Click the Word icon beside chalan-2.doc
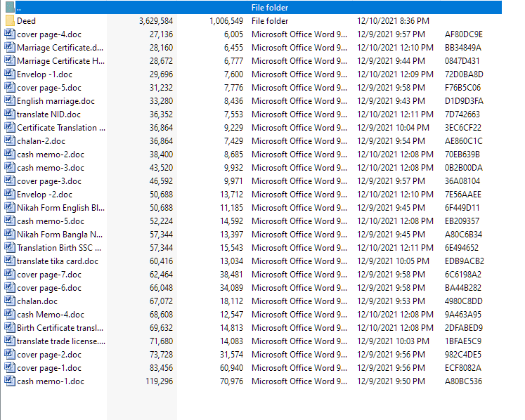The width and height of the screenshot is (525, 420). pos(10,141)
